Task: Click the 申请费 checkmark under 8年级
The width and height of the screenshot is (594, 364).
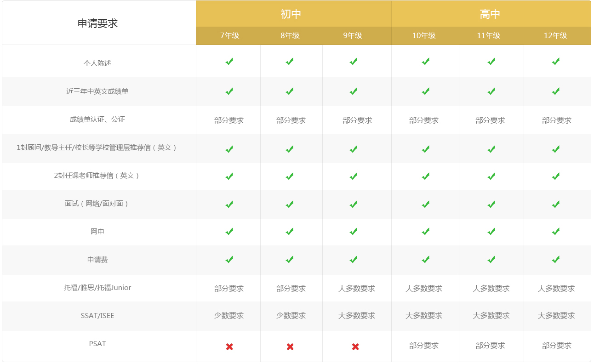Action: pyautogui.click(x=290, y=259)
